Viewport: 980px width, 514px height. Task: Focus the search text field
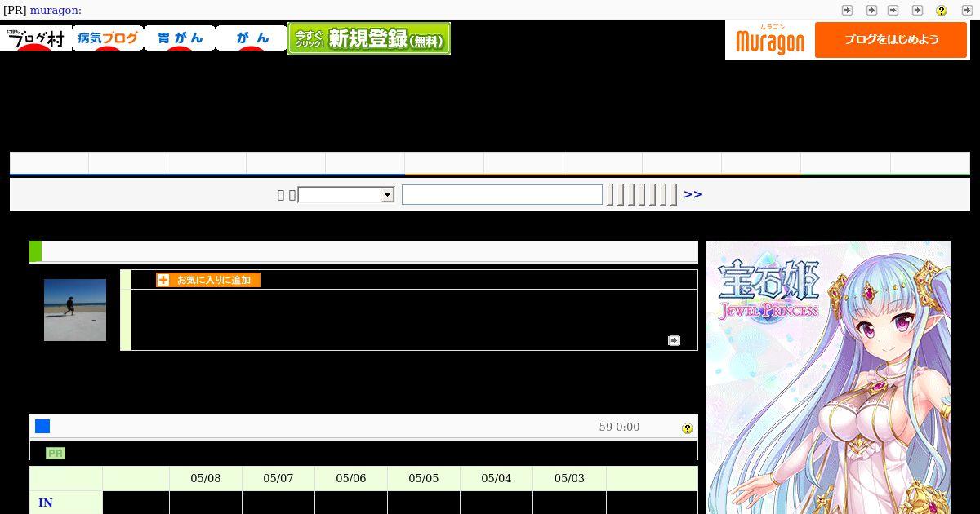click(502, 194)
